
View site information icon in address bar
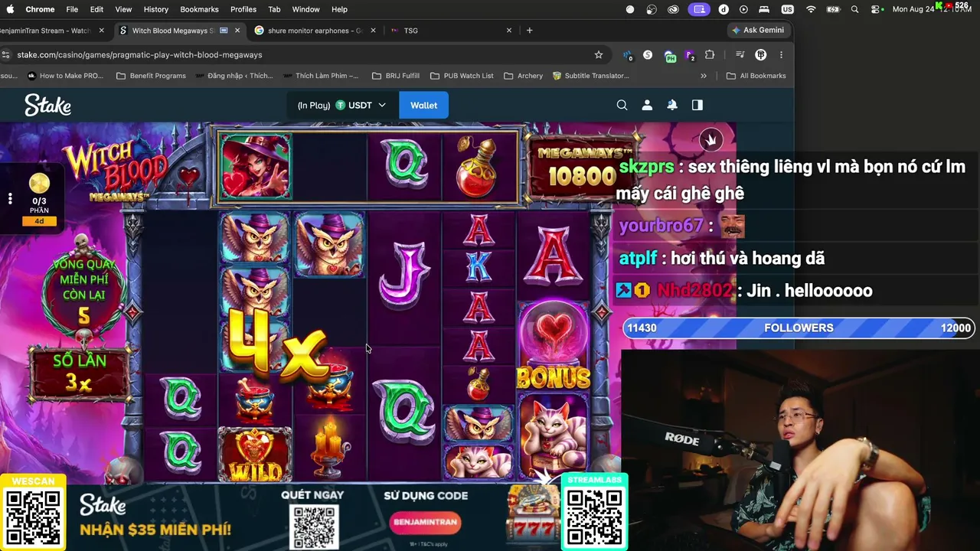coord(6,54)
